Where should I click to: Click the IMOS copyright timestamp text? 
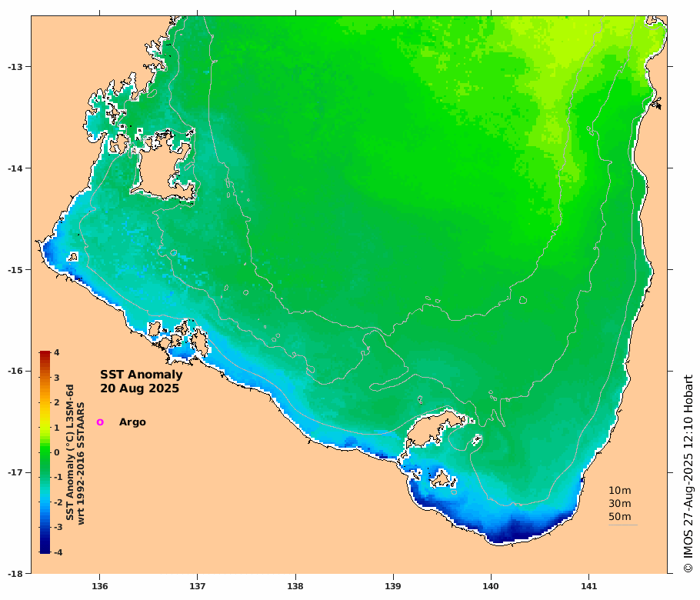(x=688, y=474)
